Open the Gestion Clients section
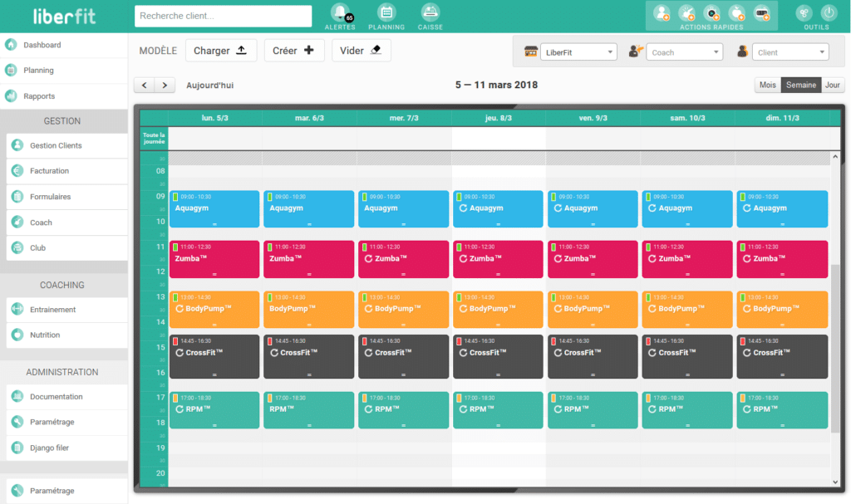This screenshot has width=851, height=504. coord(55,145)
